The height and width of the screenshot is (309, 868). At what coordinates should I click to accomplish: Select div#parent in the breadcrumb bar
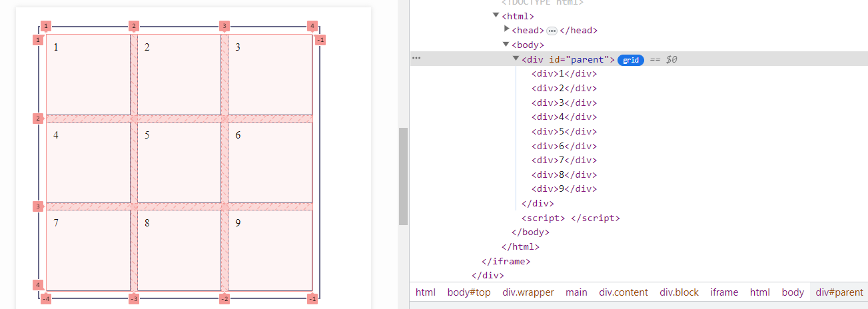tap(839, 292)
